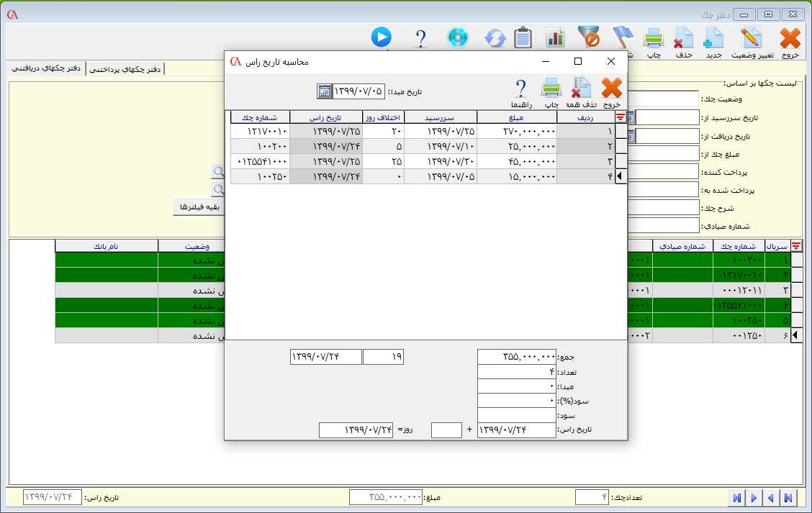This screenshot has height=513, width=812.
Task: Switch to دفتر چکهای پرداختنی tab
Action: (x=125, y=68)
